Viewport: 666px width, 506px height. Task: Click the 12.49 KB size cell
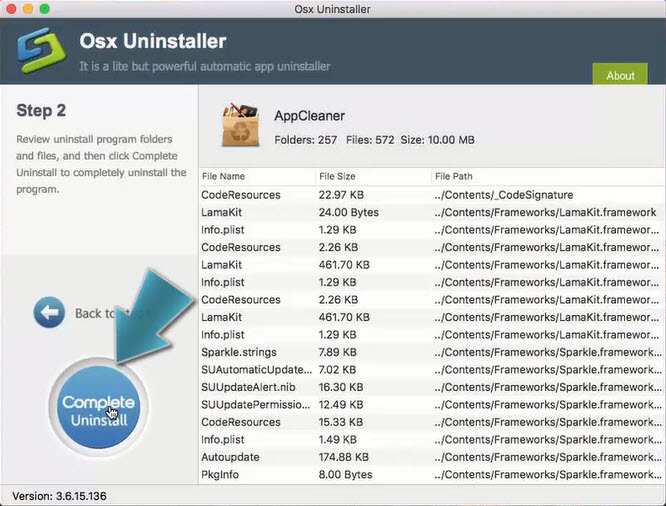point(341,404)
